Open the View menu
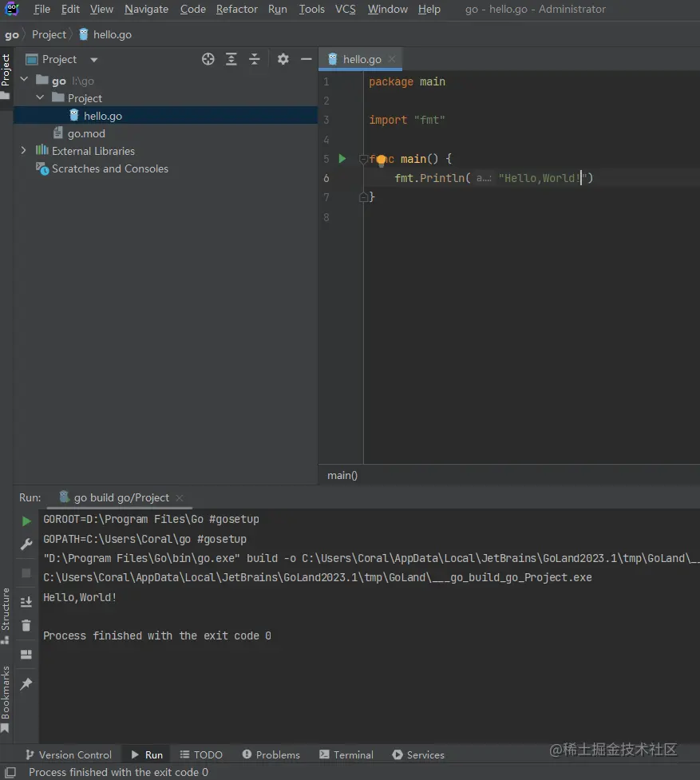The height and width of the screenshot is (780, 700). tap(101, 9)
